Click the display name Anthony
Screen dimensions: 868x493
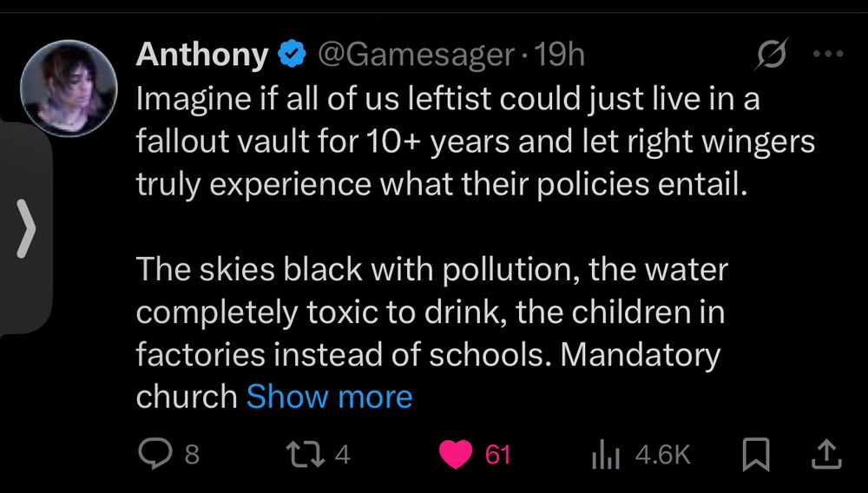coord(201,56)
